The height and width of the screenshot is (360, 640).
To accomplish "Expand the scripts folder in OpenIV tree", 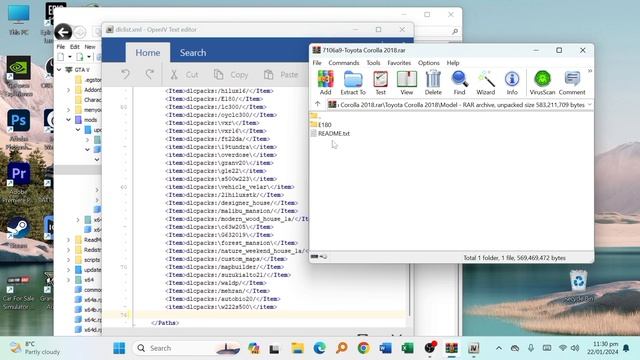I will click(x=69, y=260).
